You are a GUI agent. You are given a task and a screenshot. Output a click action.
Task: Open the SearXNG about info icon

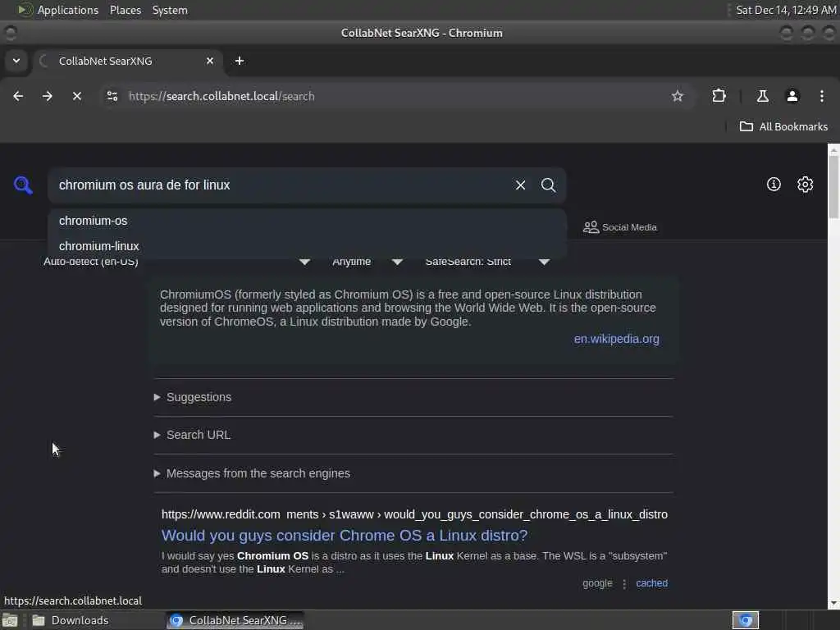774,185
